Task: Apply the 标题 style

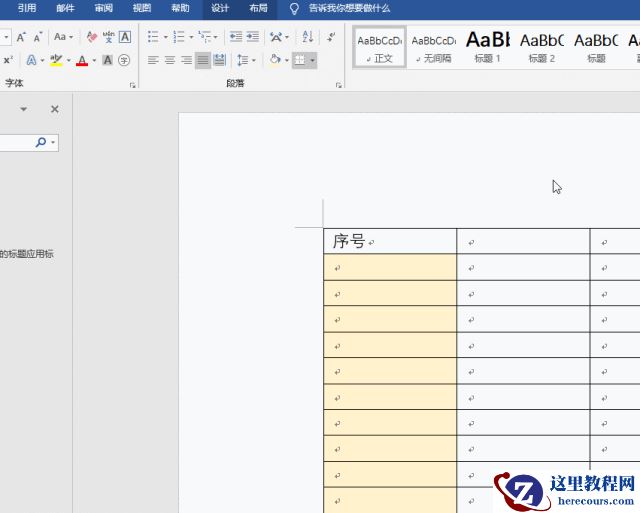Action: point(596,48)
